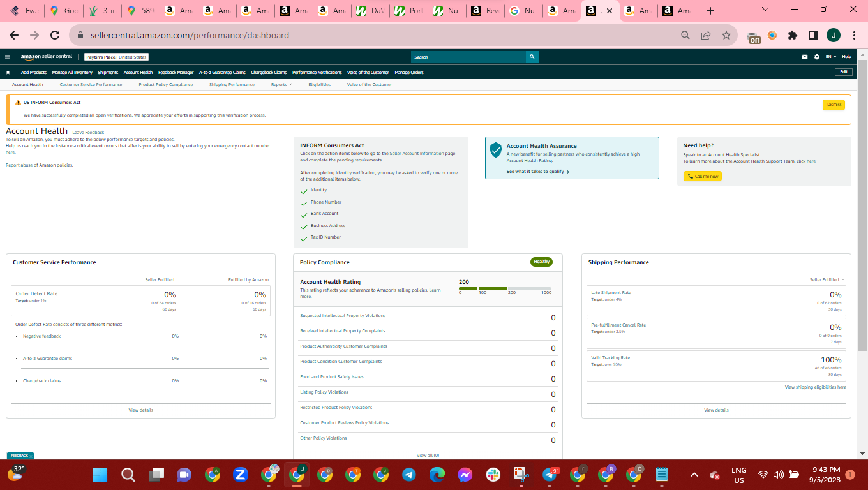Click Report abuse of Amazon policies
Viewport: 868px width, 490px height.
[40, 165]
